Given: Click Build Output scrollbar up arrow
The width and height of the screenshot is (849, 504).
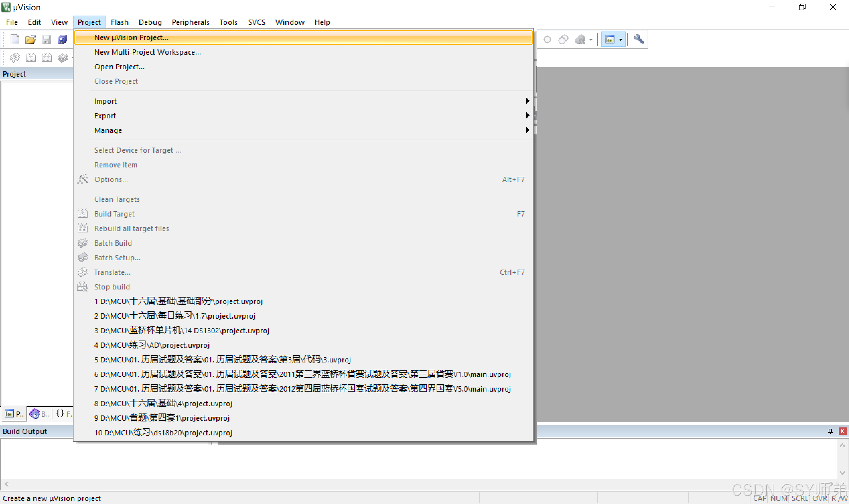Looking at the screenshot, I should click(x=842, y=445).
